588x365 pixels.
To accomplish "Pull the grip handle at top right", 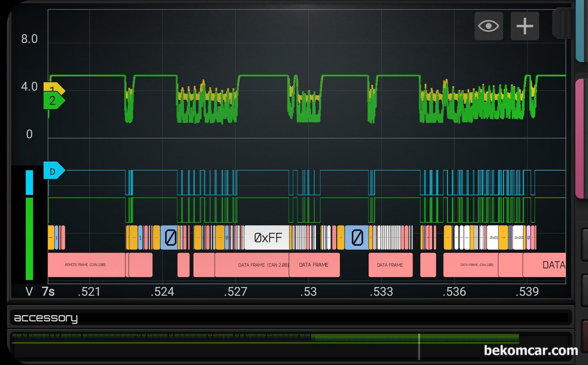I will [x=563, y=23].
